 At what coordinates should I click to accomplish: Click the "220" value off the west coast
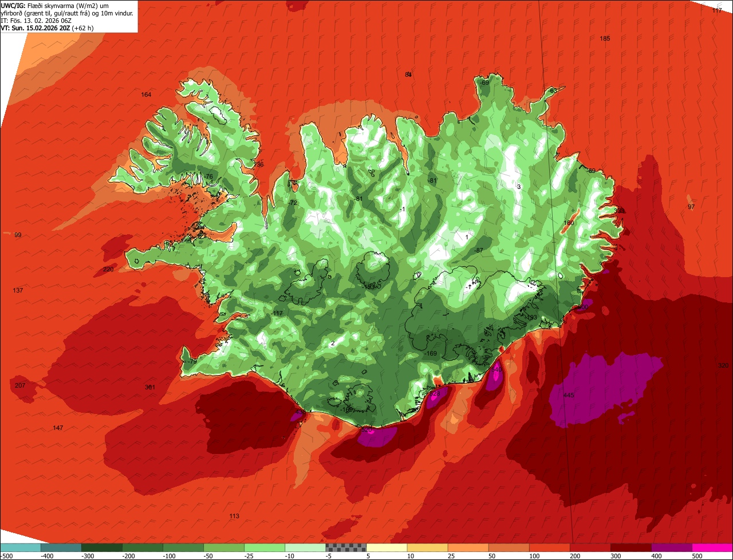(x=108, y=270)
